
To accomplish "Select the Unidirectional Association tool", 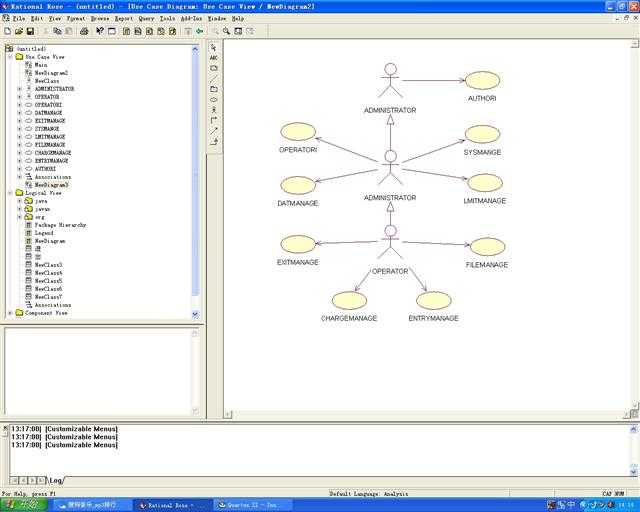I will tap(213, 120).
